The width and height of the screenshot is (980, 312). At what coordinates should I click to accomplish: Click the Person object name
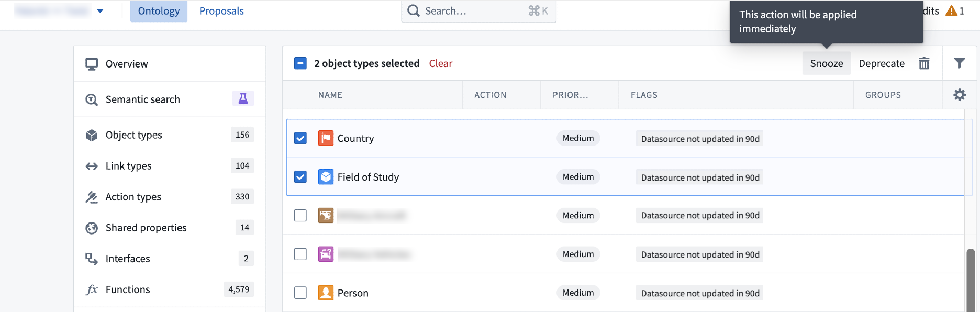click(x=353, y=293)
